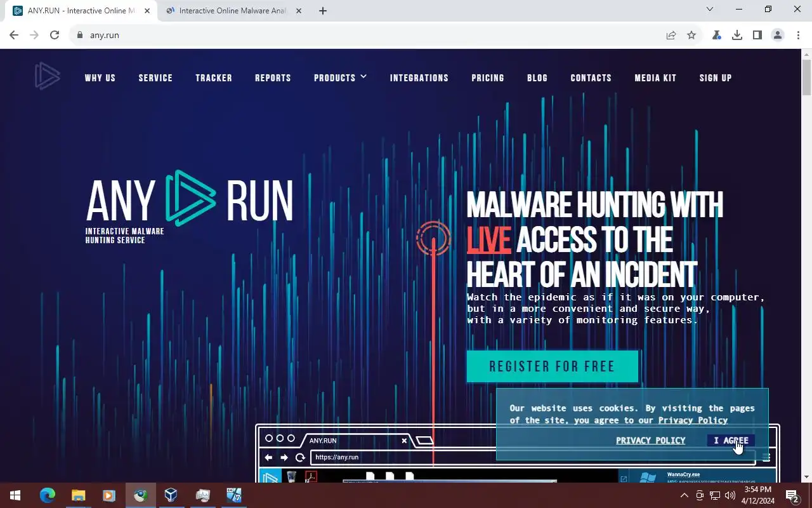Screen dimensions: 812x508
Task: Open the volume control in system tray
Action: point(730,495)
